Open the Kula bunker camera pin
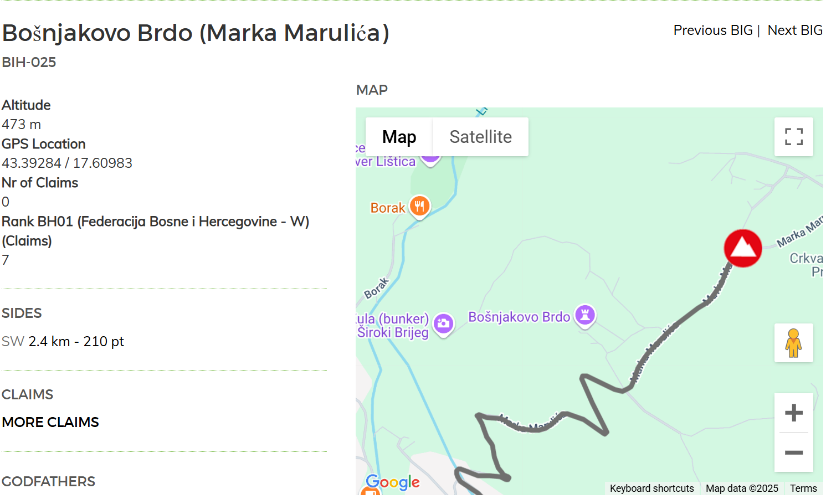 click(x=443, y=325)
